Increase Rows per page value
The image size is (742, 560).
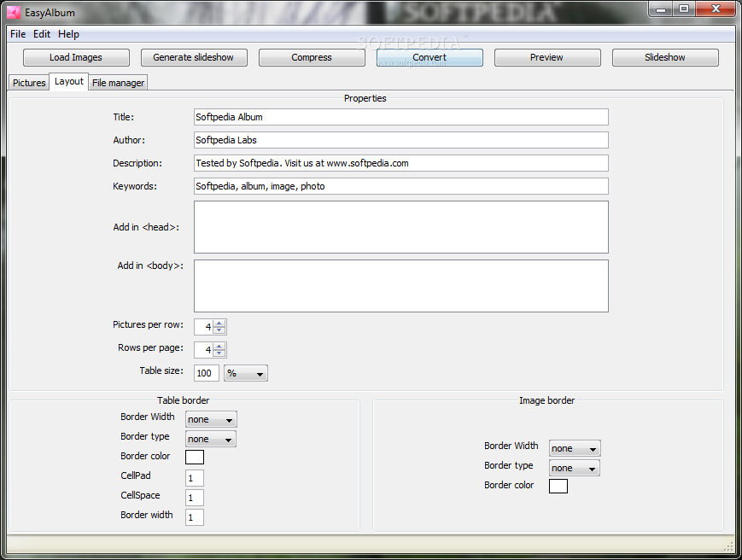coord(219,347)
